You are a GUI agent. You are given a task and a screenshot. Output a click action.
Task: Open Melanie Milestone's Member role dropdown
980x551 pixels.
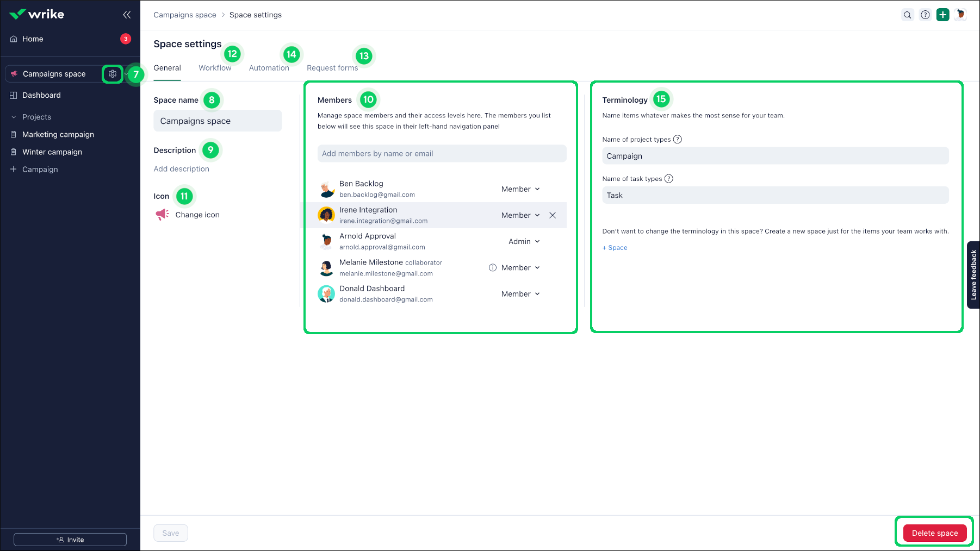click(x=520, y=267)
